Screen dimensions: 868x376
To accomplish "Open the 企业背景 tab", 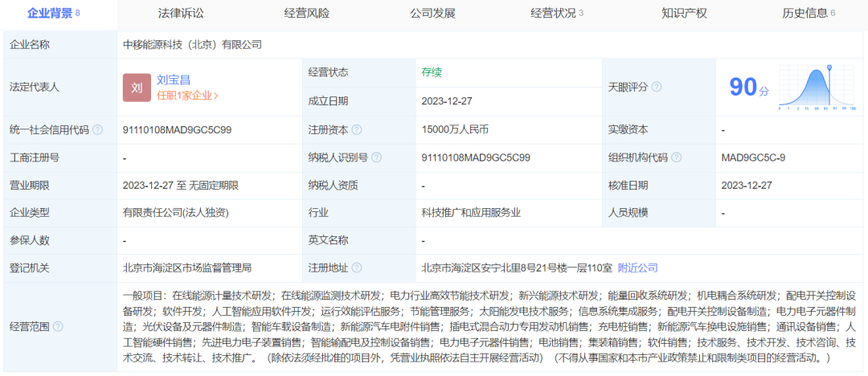I will coord(54,14).
